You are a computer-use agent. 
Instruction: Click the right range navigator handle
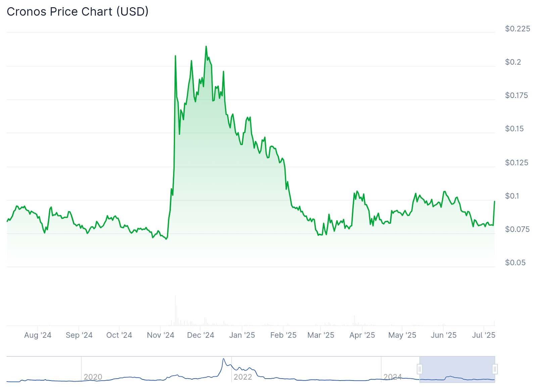point(495,369)
